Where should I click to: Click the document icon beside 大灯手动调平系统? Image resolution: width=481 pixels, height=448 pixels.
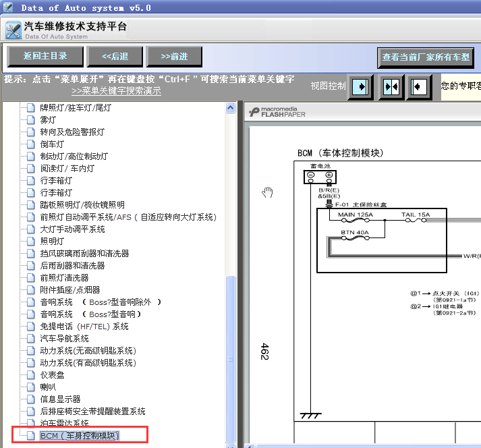click(30, 229)
